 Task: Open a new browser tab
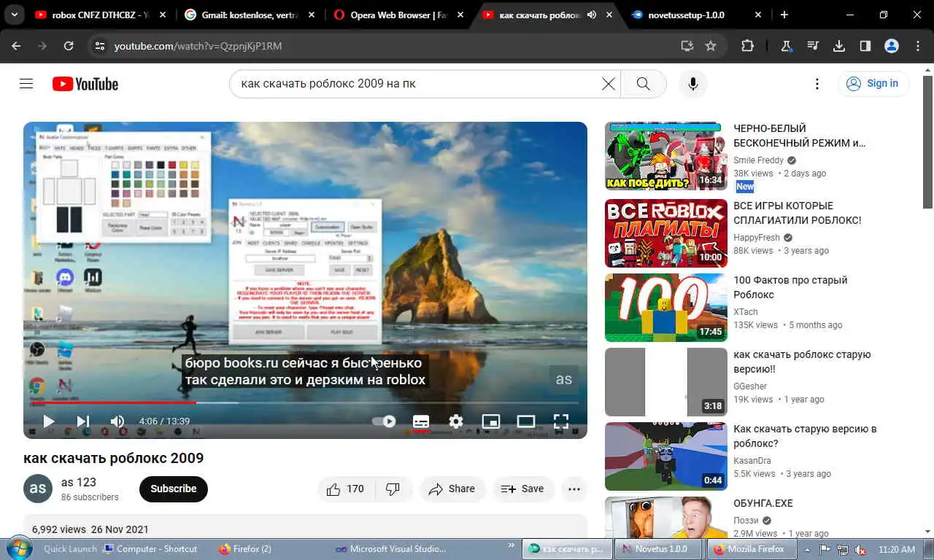784,15
